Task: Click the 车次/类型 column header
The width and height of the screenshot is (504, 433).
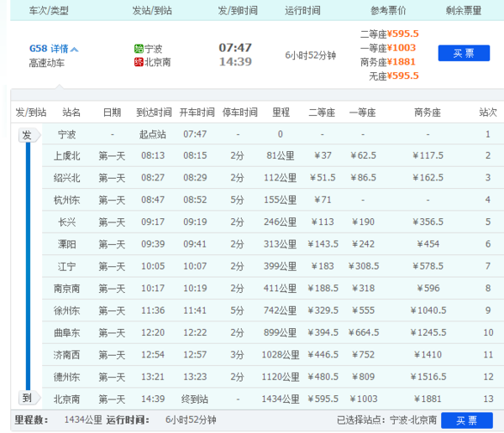Action: (x=49, y=11)
